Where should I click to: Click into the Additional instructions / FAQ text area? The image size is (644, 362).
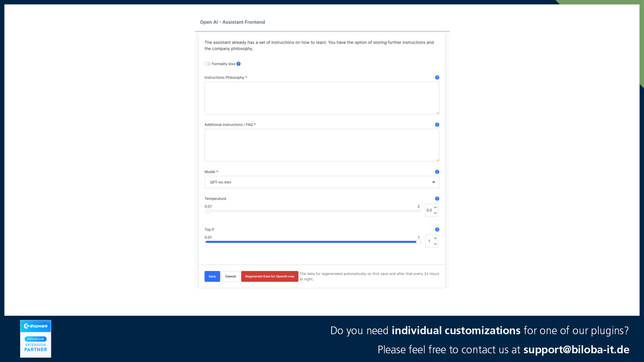pyautogui.click(x=322, y=145)
